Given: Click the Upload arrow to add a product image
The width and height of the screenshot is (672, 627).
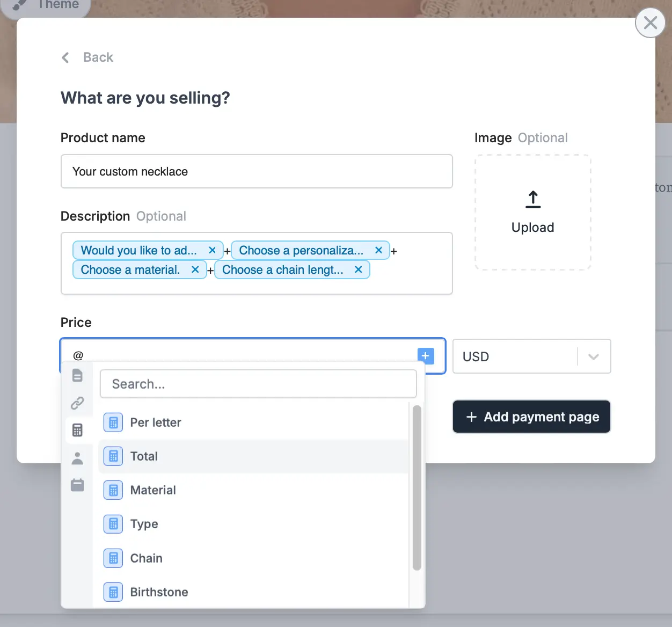Looking at the screenshot, I should (x=532, y=199).
